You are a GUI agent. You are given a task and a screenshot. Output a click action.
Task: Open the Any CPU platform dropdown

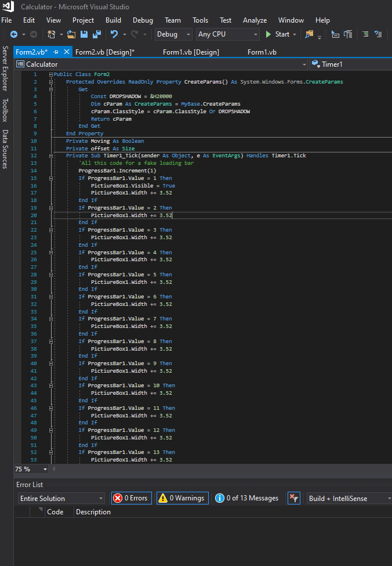[228, 34]
